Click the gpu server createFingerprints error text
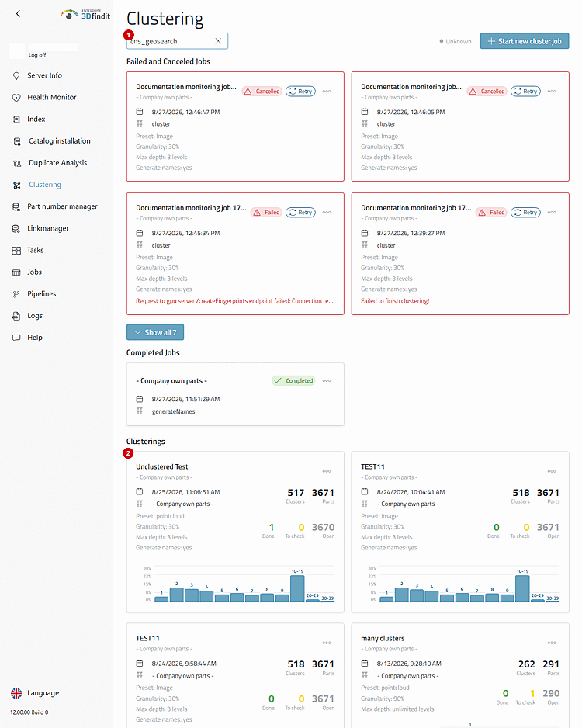582x728 pixels. coord(234,301)
